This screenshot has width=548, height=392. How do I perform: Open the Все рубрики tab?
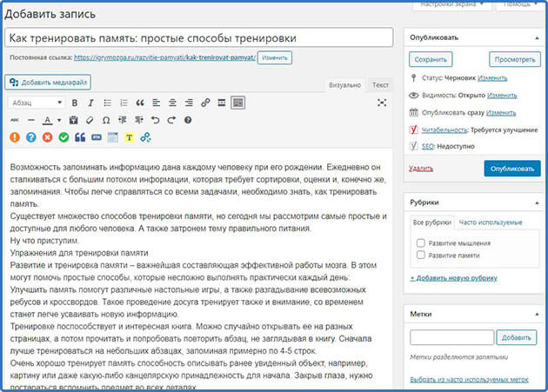click(432, 223)
